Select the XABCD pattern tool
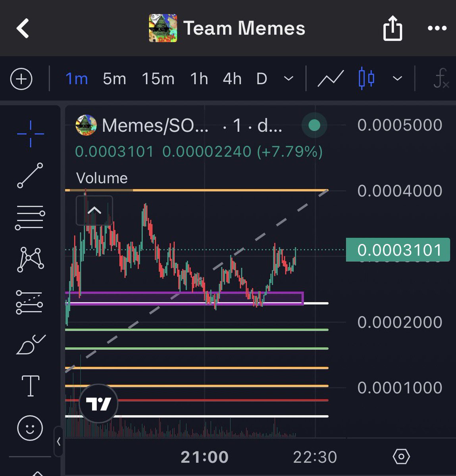 click(30, 259)
